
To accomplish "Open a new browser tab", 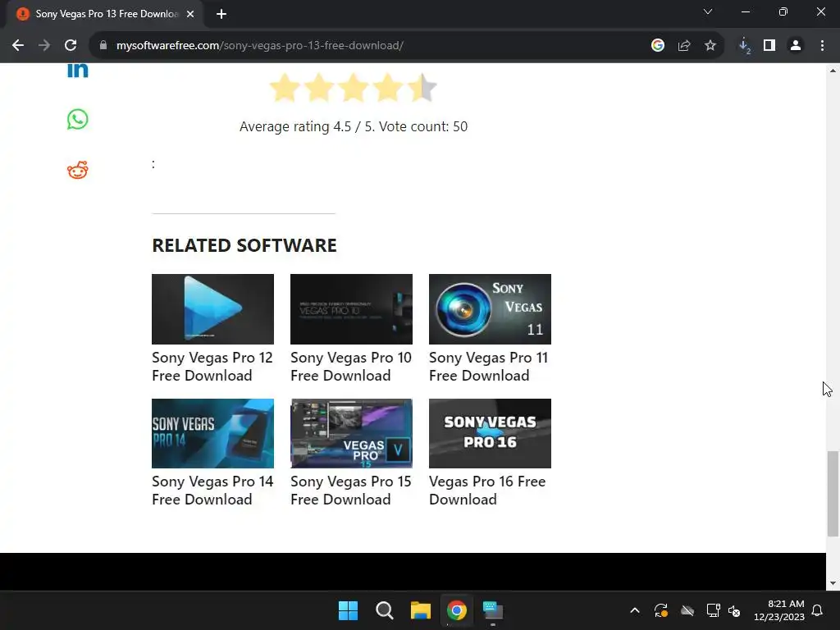I will pyautogui.click(x=221, y=14).
